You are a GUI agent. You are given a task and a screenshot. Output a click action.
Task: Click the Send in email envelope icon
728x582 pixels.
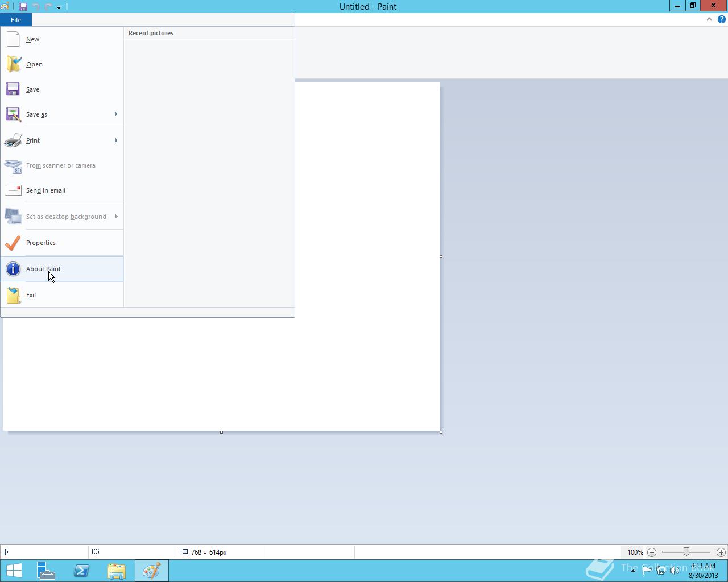[x=13, y=190]
